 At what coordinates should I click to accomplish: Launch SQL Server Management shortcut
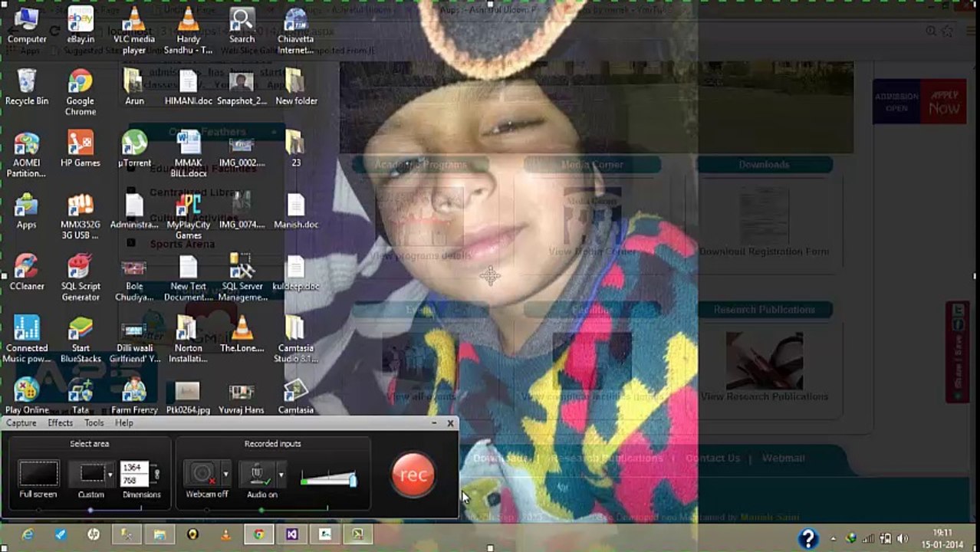(x=242, y=278)
